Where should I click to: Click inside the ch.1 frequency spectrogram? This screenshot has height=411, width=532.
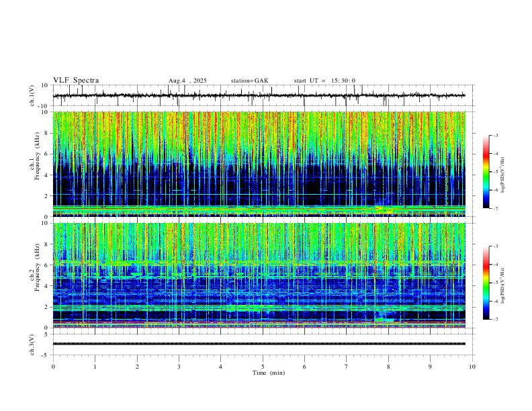pyautogui.click(x=259, y=164)
